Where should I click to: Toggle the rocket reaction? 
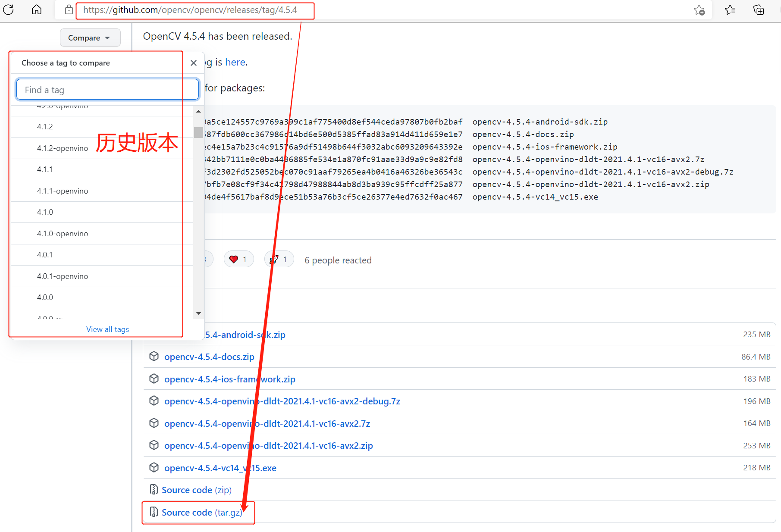coord(279,259)
